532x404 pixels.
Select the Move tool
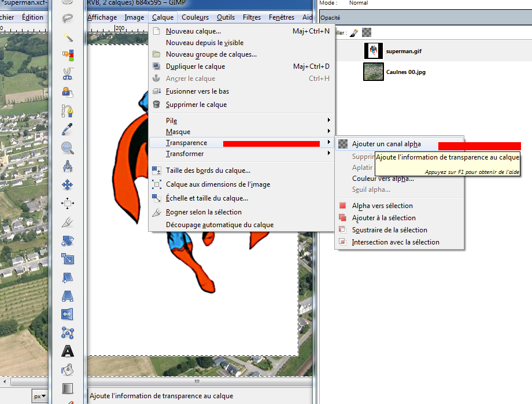[x=68, y=185]
